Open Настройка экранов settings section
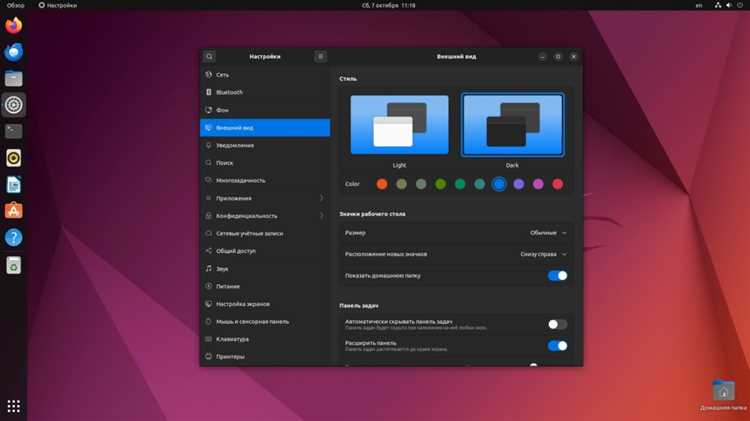This screenshot has width=750, height=421. point(265,304)
